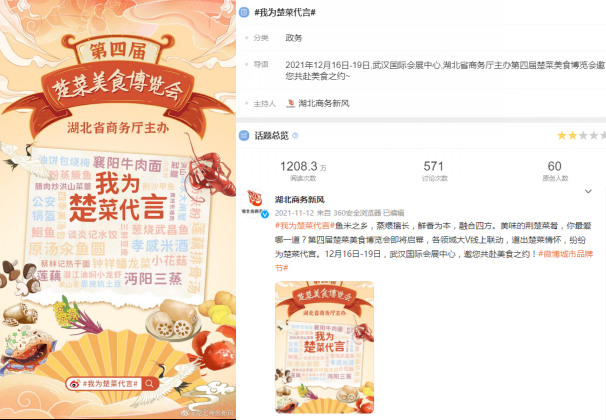Click the 2021-11-12 post timestamp

(294, 213)
